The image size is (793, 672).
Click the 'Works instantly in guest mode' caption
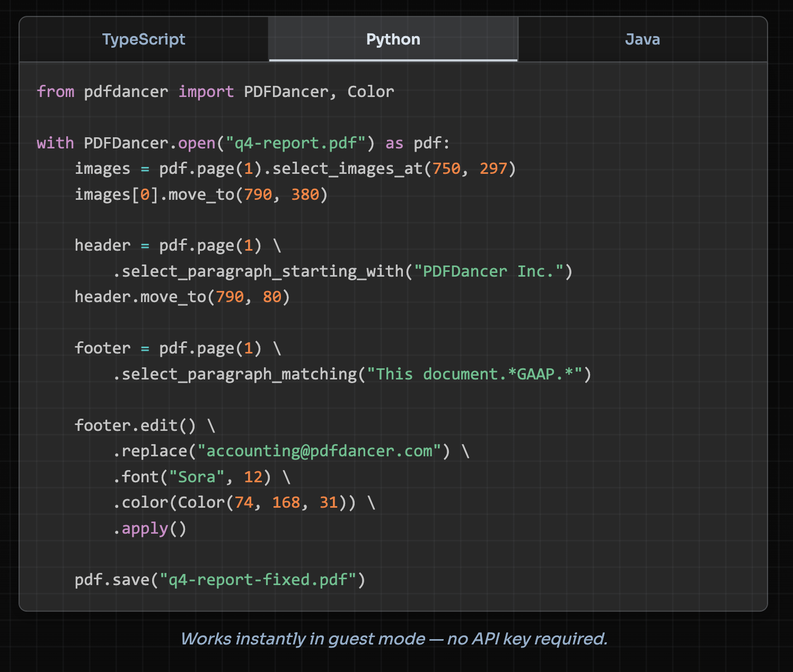[394, 639]
